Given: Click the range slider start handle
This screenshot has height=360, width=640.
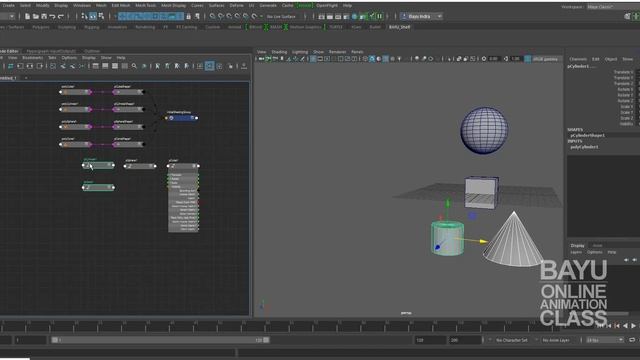Looking at the screenshot, I should (55, 340).
